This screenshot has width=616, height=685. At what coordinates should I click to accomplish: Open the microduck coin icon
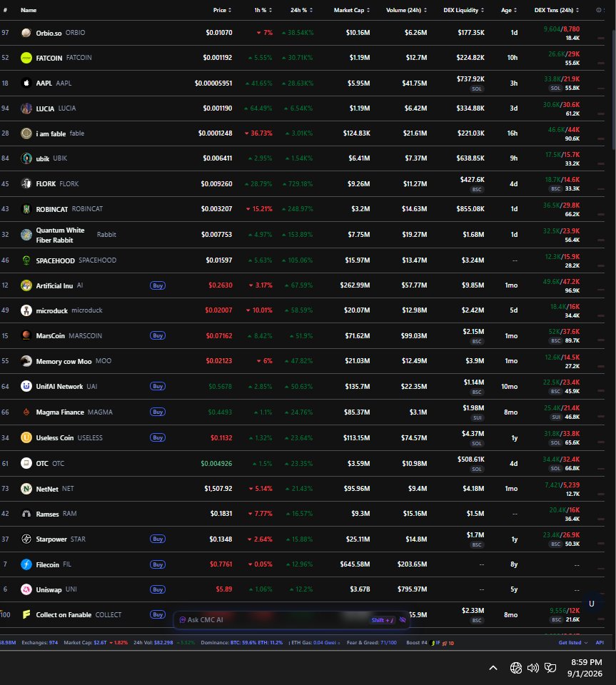tap(26, 310)
